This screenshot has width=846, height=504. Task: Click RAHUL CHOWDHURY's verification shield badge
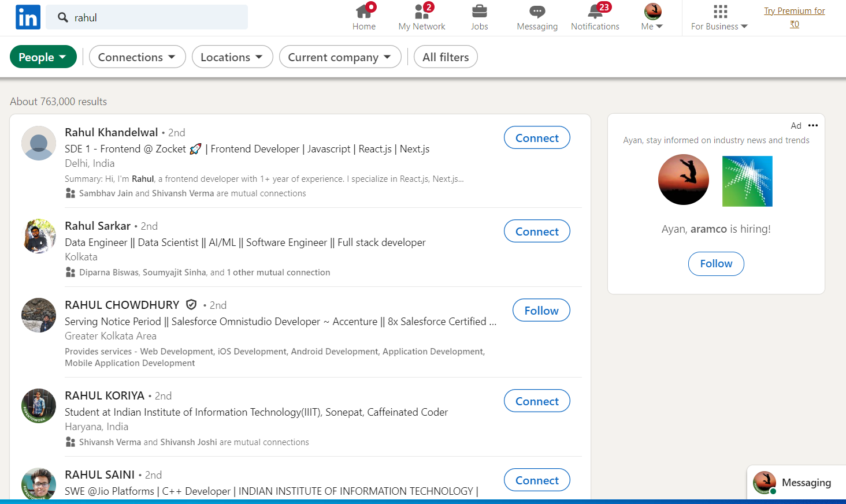tap(191, 304)
